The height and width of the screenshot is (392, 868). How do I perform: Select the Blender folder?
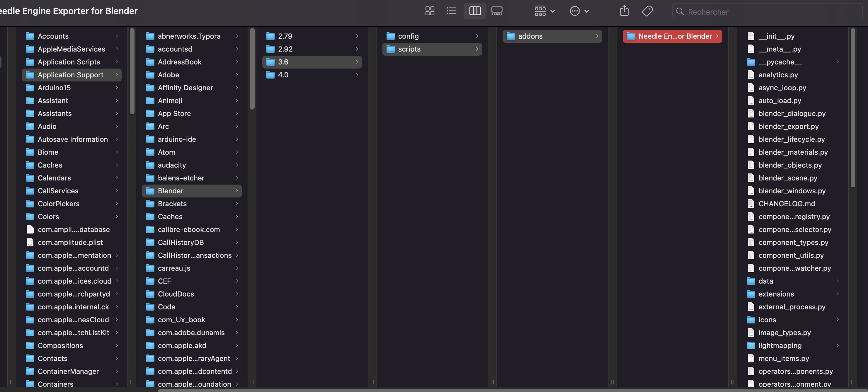(x=192, y=191)
